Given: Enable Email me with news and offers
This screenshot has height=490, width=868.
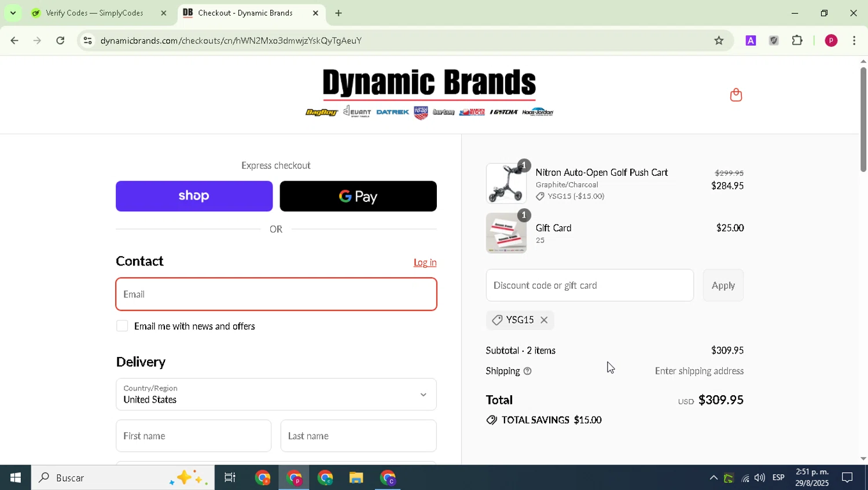Looking at the screenshot, I should (x=122, y=326).
